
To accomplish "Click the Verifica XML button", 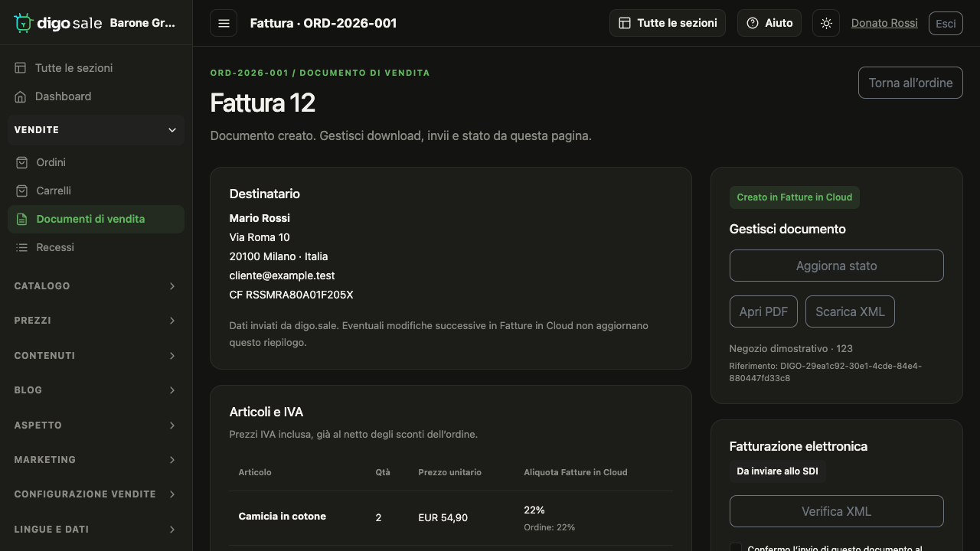I will click(x=836, y=511).
